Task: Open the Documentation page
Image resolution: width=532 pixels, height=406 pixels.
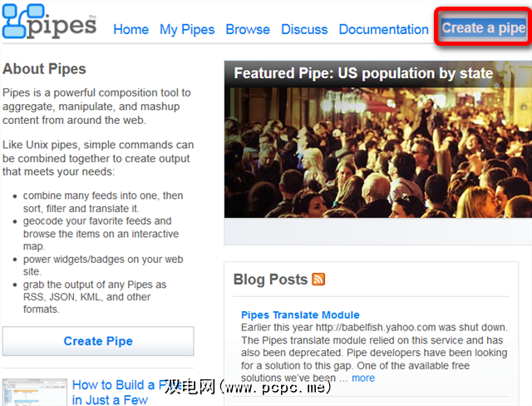Action: point(384,29)
